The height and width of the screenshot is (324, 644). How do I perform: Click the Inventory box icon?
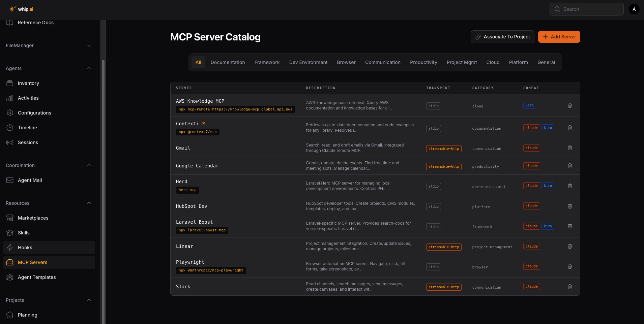tap(10, 83)
